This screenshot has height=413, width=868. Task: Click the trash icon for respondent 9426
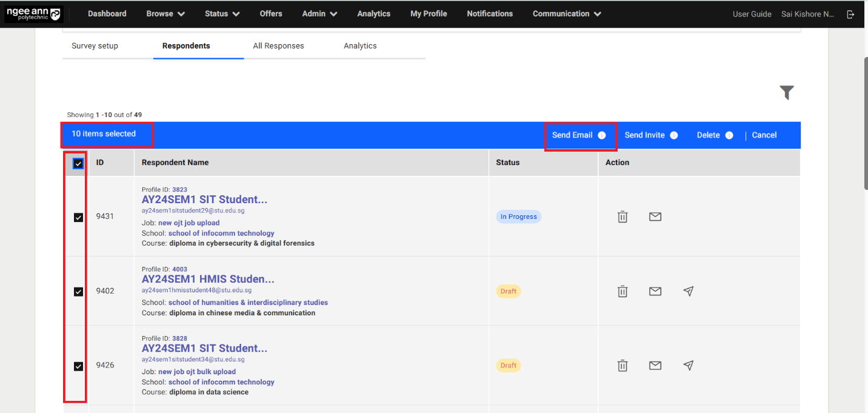tap(622, 365)
